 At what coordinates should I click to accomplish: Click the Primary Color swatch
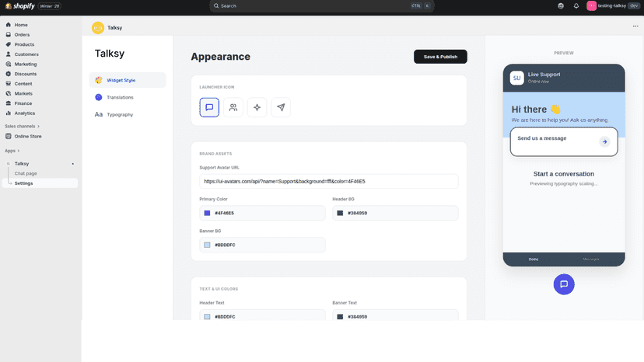tap(207, 213)
